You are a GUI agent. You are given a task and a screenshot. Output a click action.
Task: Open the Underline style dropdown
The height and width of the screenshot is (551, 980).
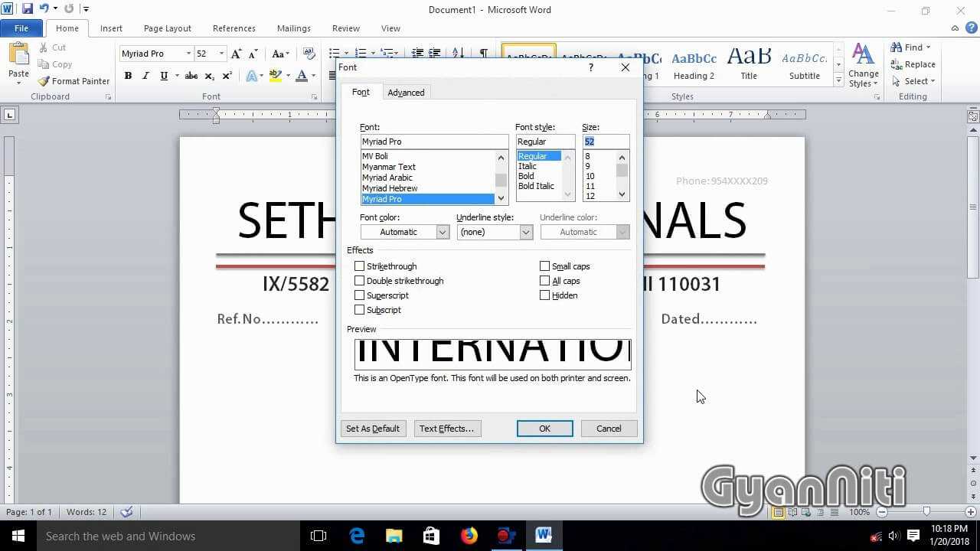526,232
